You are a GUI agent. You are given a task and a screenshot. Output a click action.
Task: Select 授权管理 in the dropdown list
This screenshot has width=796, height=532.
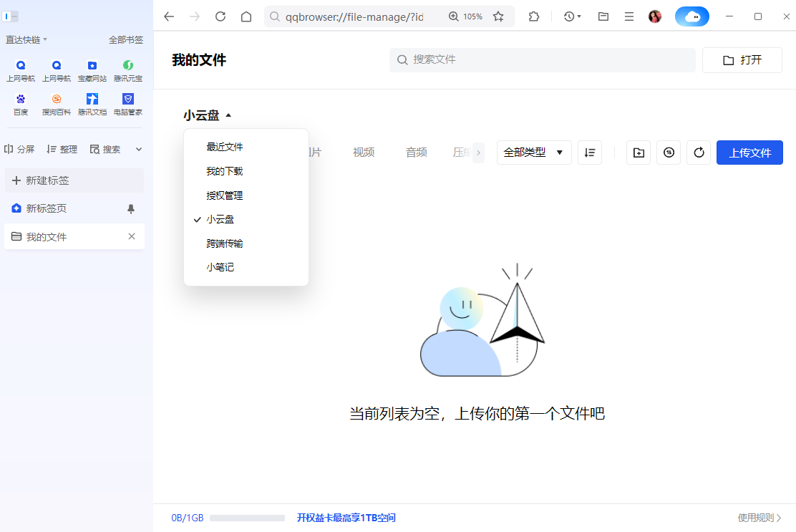coord(226,195)
